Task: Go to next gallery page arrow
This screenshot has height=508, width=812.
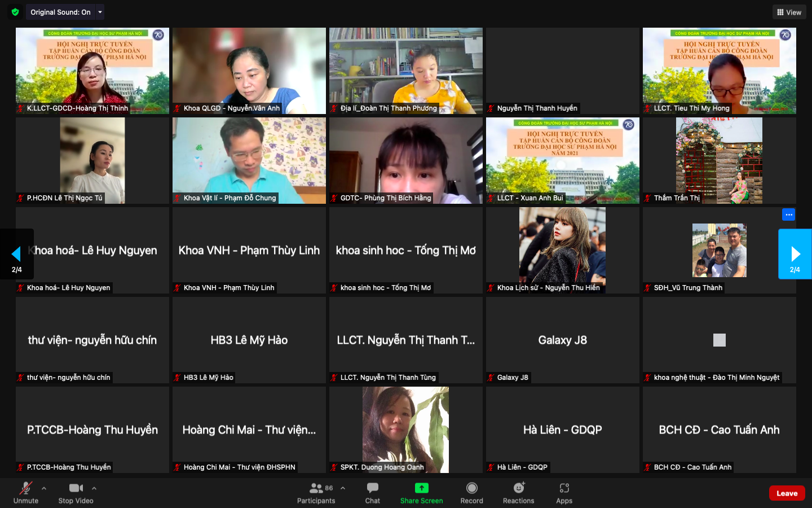Action: pyautogui.click(x=795, y=254)
